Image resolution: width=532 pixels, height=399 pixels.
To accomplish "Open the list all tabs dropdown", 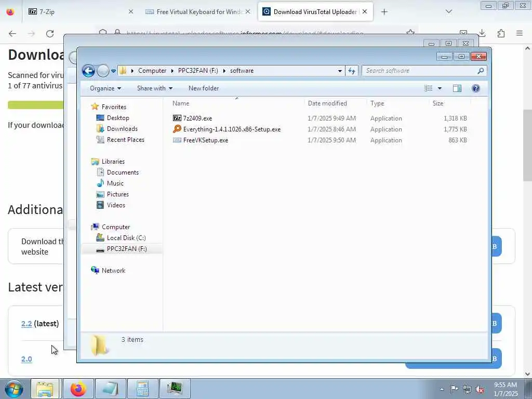I will click(x=448, y=12).
